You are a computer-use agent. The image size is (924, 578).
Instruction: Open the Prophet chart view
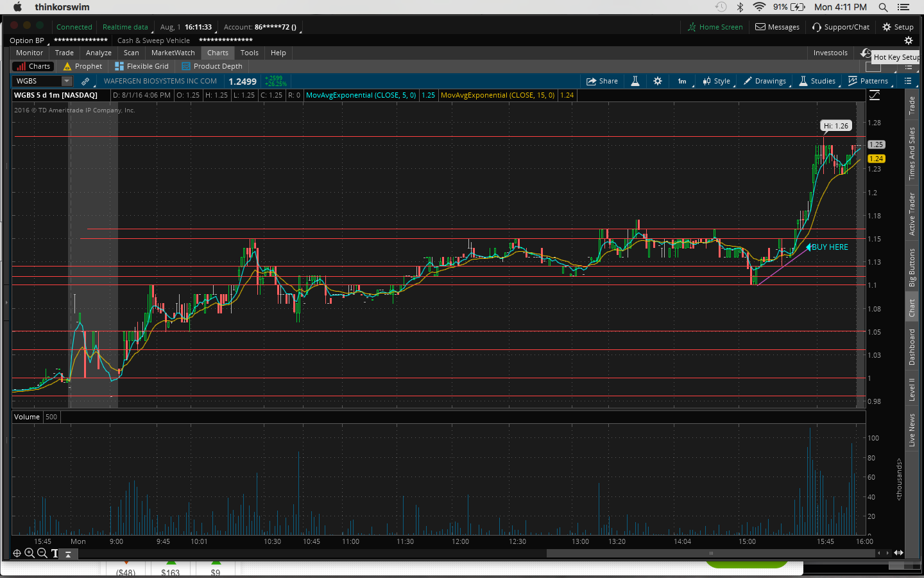coord(83,66)
